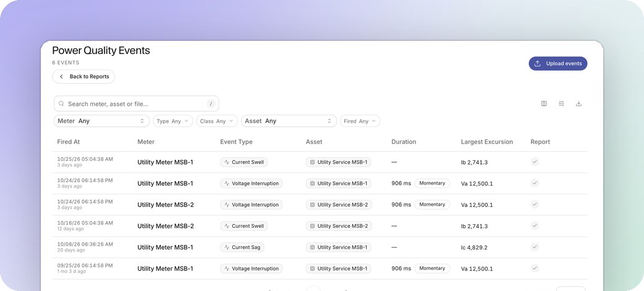Click Momentary badge in 10/24/26 MSB-2 row

(x=432, y=204)
